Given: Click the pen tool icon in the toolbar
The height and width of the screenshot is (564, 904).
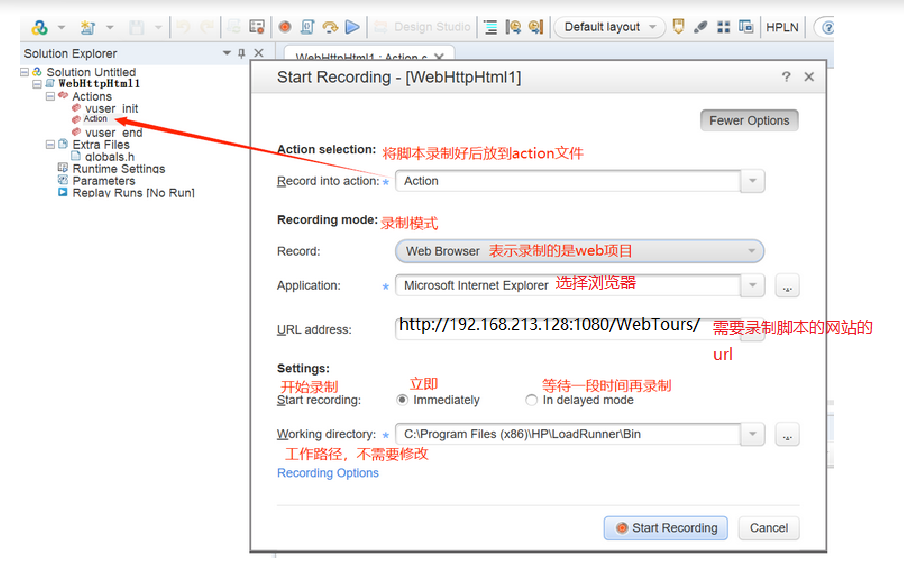Looking at the screenshot, I should pos(701,27).
